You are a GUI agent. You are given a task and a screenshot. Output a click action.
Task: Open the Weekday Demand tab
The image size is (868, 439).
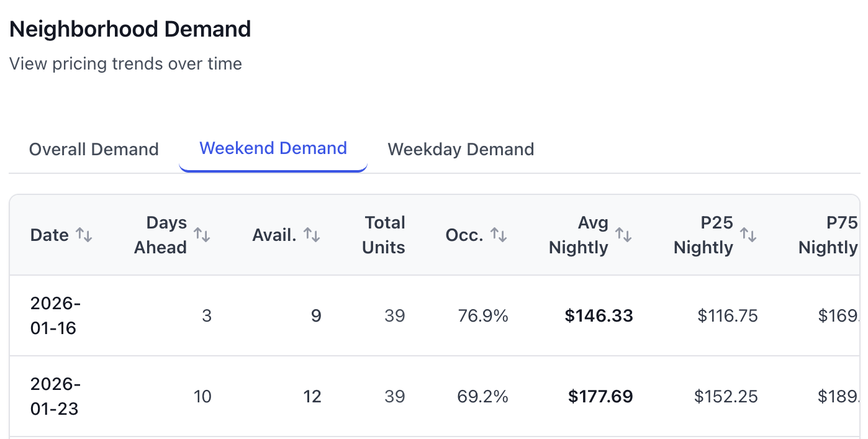(x=461, y=150)
